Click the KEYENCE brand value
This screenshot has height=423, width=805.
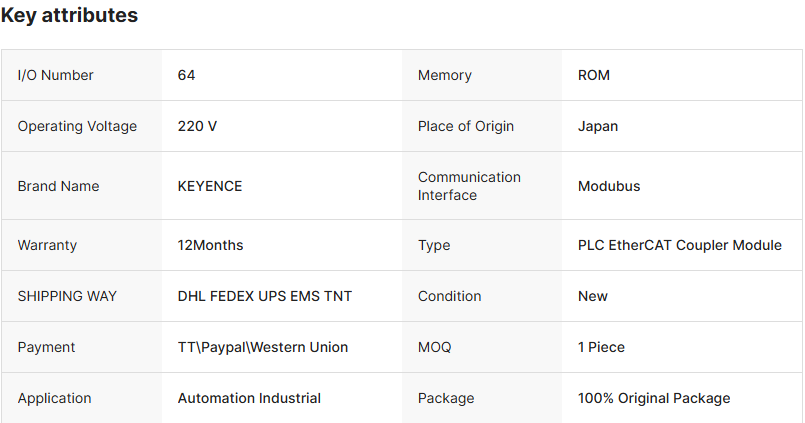(210, 186)
